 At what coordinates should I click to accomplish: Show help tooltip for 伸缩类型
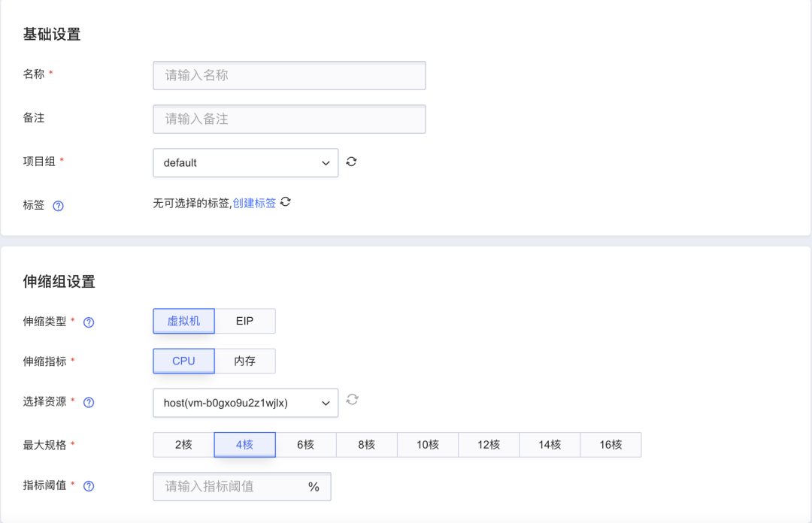tap(89, 322)
